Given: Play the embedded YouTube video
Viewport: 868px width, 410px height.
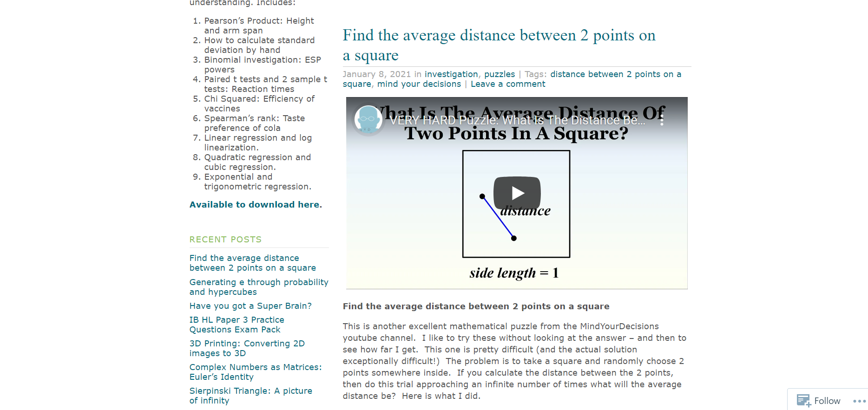Looking at the screenshot, I should [517, 193].
